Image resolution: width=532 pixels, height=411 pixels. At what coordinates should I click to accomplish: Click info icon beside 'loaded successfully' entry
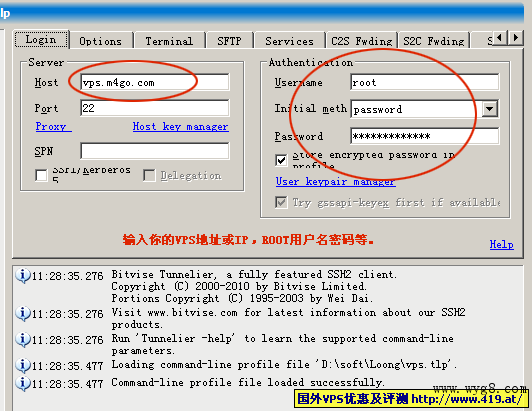23,383
